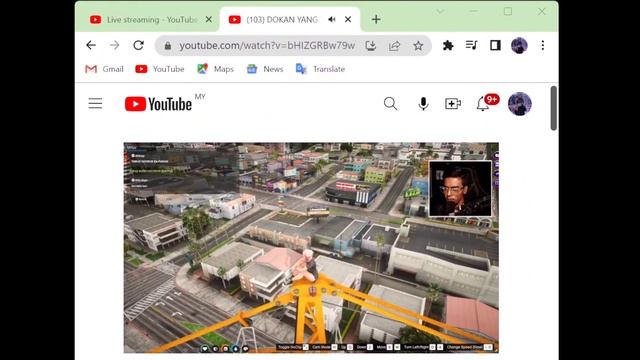Open YouTube hamburger guide menu
640x360 pixels.
click(95, 104)
